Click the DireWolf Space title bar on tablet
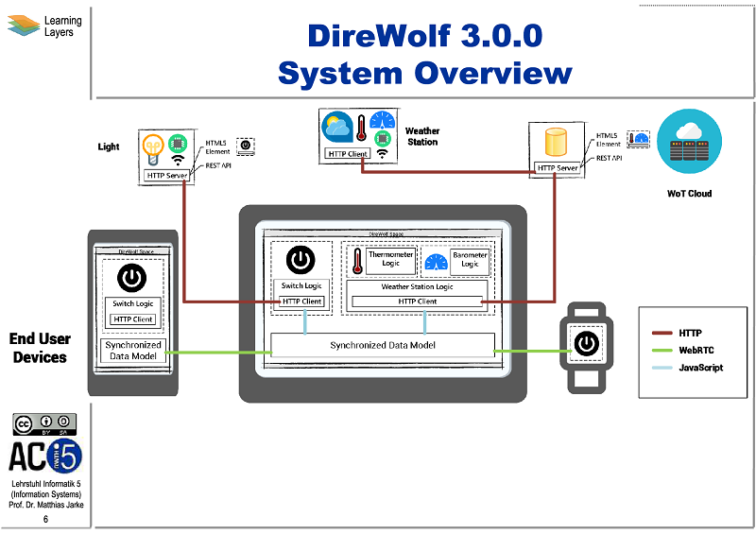Viewport: 756px width, 534px height. (x=386, y=234)
